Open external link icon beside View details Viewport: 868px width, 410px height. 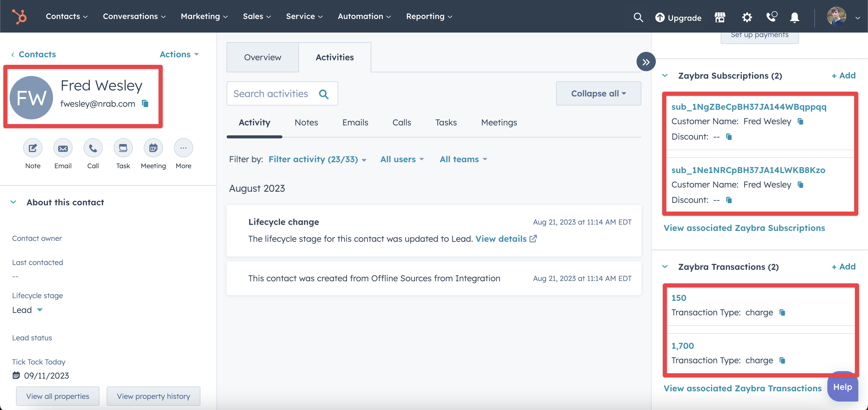[x=533, y=239]
